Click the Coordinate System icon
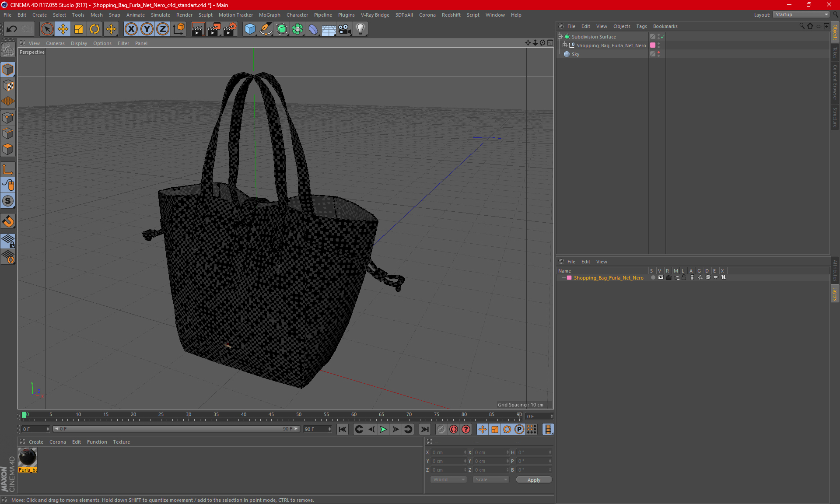Screen dimensions: 840x504 179,29
